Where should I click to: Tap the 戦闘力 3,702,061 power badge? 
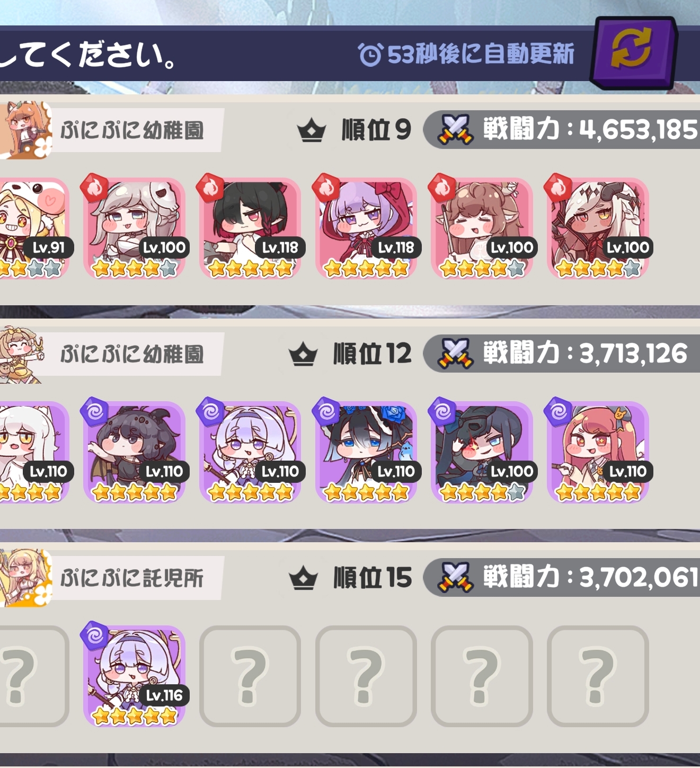562,578
